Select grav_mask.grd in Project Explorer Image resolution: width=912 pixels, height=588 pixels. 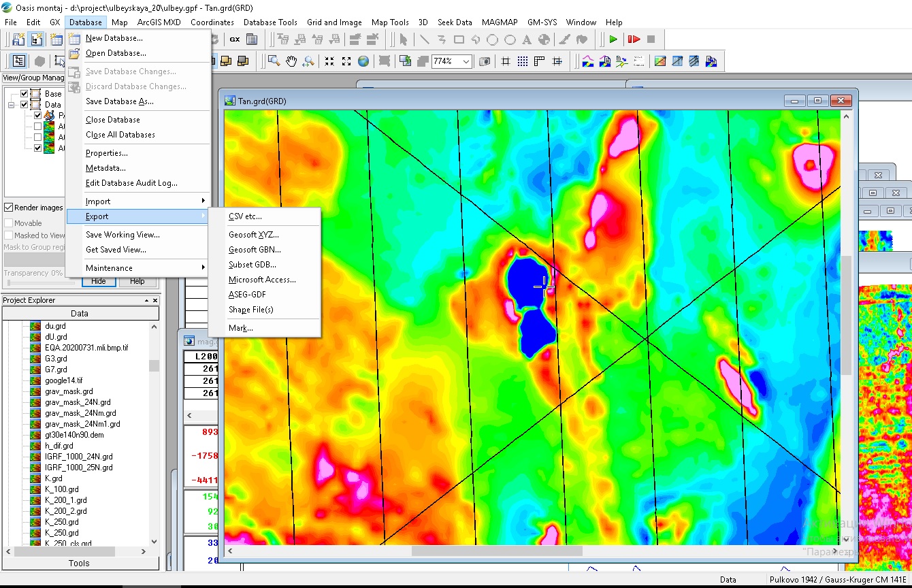click(69, 391)
